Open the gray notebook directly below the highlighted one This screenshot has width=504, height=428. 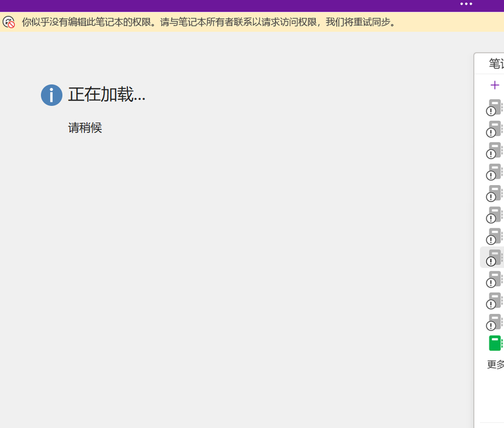coord(495,279)
